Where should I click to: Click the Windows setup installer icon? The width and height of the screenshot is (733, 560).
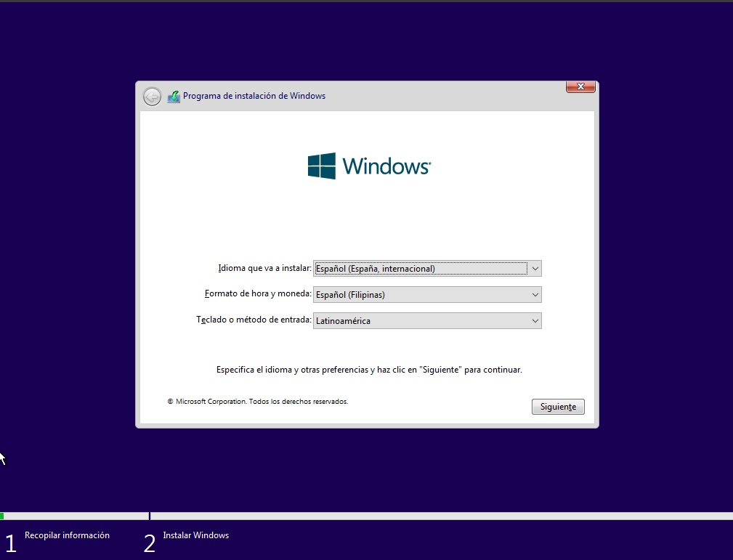click(174, 97)
